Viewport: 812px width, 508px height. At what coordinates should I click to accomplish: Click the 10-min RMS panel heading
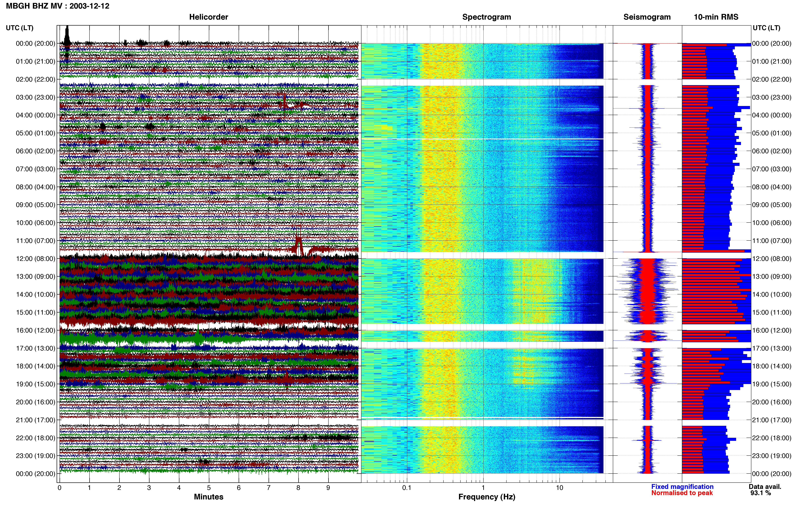(716, 17)
